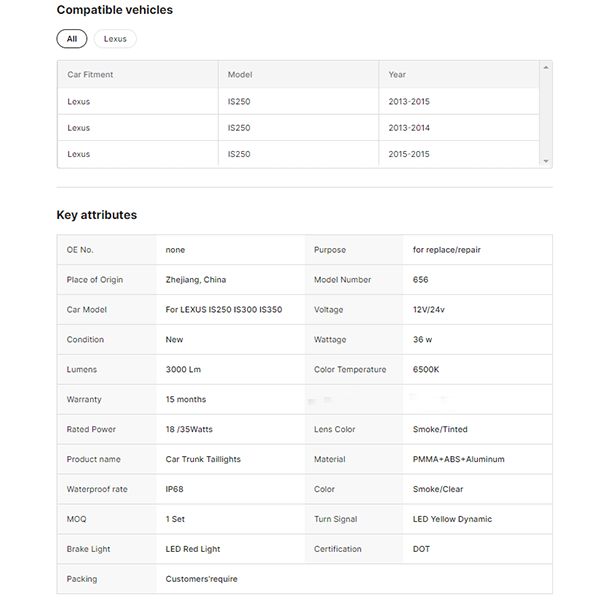The width and height of the screenshot is (600, 600).
Task: Click the compatible vehicles table scrollbar track
Action: point(545,115)
